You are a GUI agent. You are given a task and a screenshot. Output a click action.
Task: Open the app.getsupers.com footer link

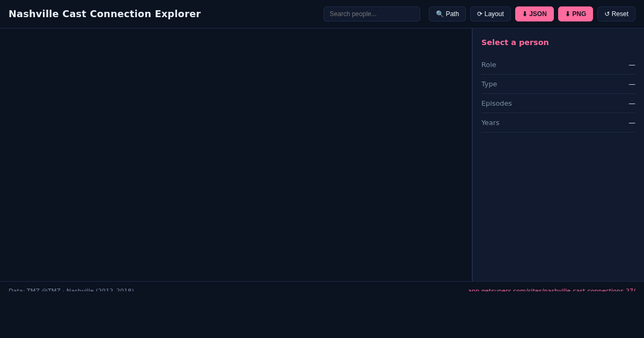pyautogui.click(x=552, y=290)
